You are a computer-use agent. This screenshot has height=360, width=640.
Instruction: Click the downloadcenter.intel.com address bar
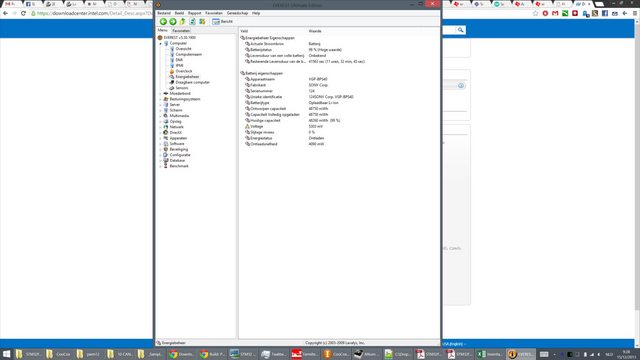(93, 13)
